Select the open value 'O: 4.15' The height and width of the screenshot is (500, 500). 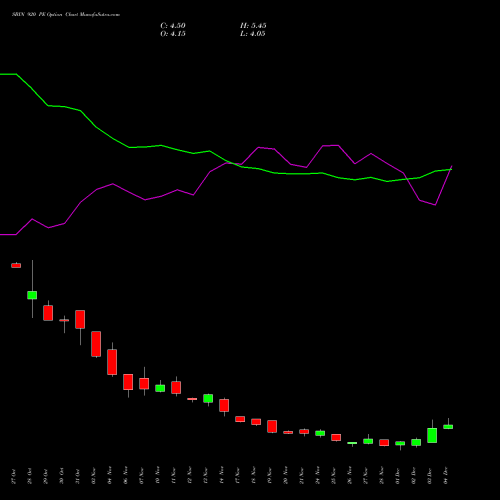pyautogui.click(x=173, y=34)
